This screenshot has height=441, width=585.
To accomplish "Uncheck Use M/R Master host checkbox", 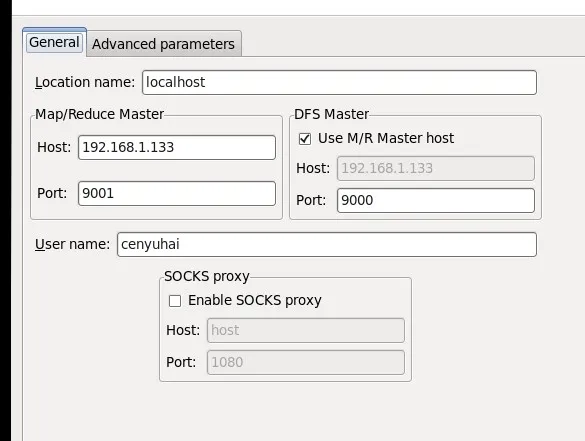I will click(x=305, y=139).
